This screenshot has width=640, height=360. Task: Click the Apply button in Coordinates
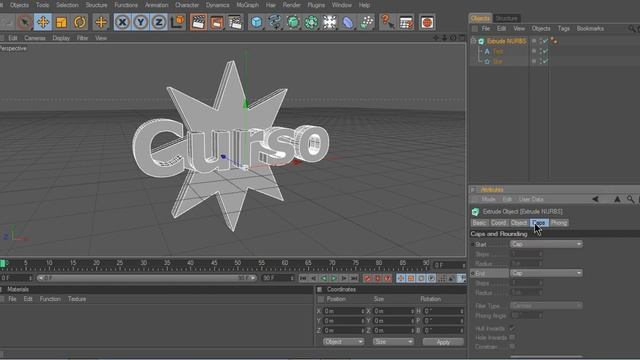[x=443, y=342]
